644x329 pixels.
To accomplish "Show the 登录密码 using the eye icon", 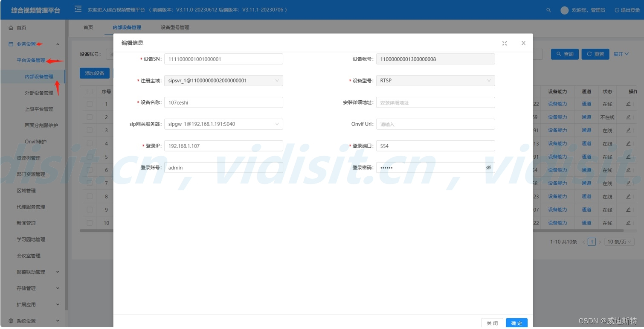I will [x=488, y=168].
